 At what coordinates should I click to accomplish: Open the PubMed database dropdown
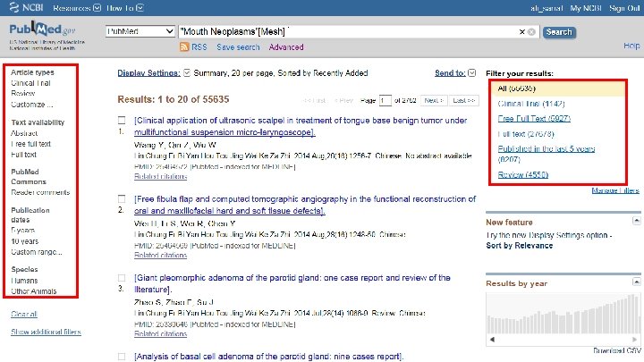[140, 31]
